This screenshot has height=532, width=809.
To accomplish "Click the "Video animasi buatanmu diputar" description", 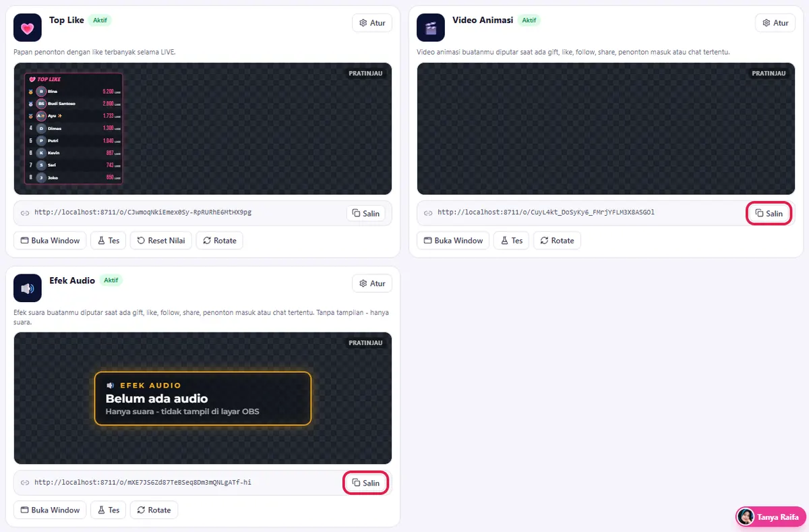I will pyautogui.click(x=574, y=52).
